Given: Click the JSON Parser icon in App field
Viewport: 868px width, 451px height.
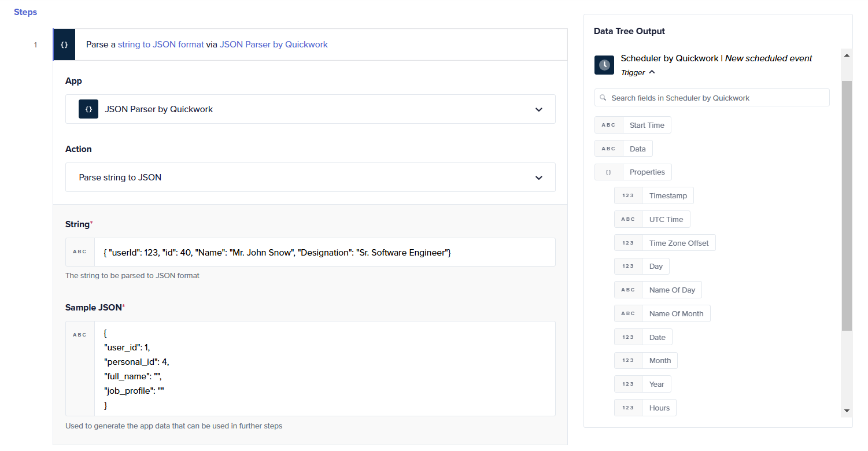Looking at the screenshot, I should pyautogui.click(x=88, y=109).
